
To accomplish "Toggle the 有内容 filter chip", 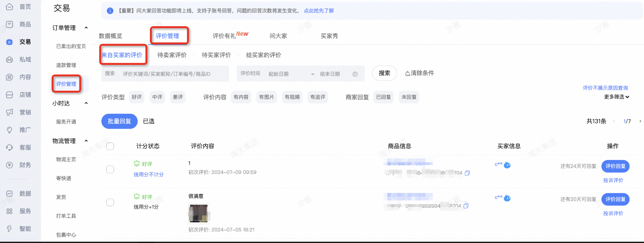I will click(x=241, y=97).
